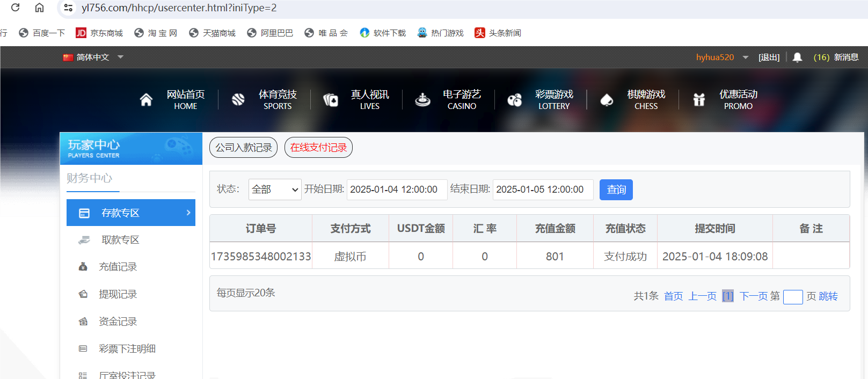The height and width of the screenshot is (379, 868).
Task: Switch to the 公司入款记录 tab
Action: point(244,148)
